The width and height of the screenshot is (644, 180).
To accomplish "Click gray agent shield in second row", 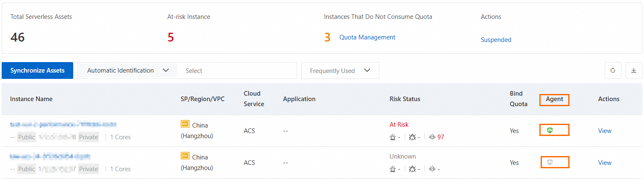I will pos(550,162).
